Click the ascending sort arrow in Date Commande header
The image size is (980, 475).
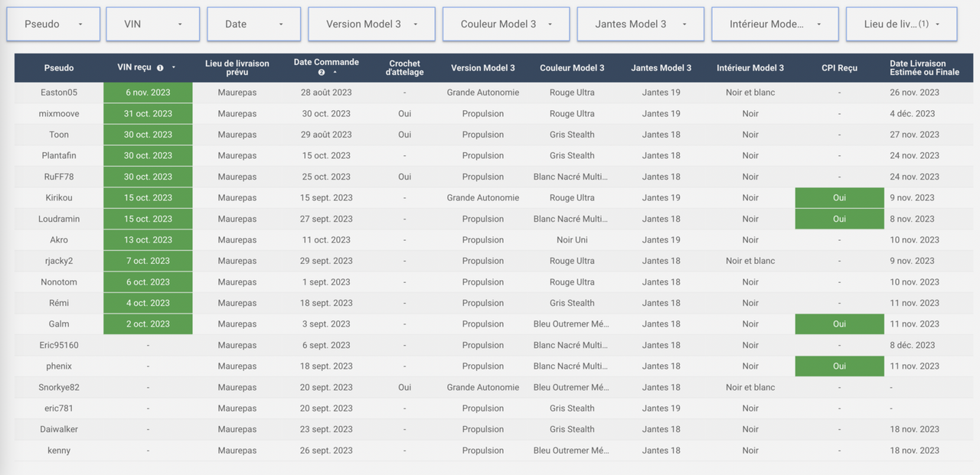(334, 73)
